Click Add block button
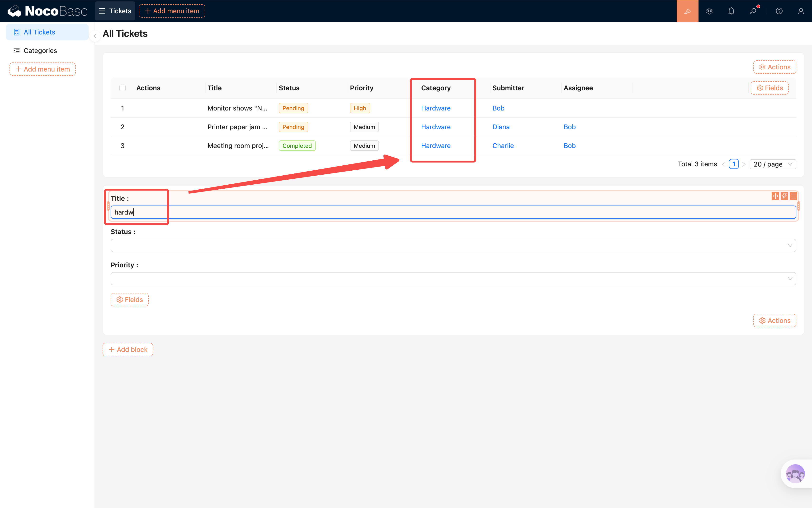Viewport: 812px width, 508px height. (x=128, y=350)
